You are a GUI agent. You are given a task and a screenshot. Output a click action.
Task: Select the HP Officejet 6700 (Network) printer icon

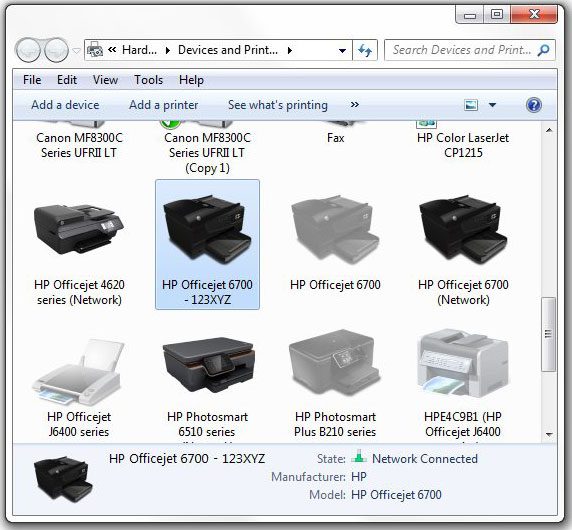463,230
